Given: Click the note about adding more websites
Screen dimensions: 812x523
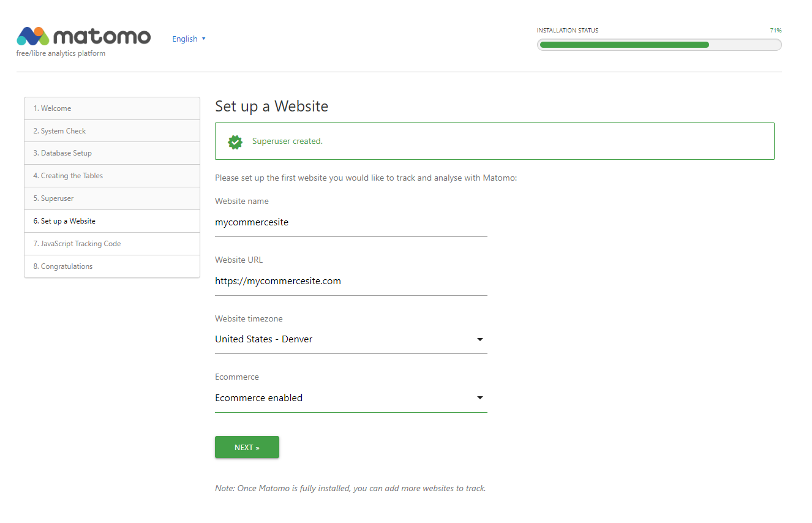Looking at the screenshot, I should (x=350, y=489).
